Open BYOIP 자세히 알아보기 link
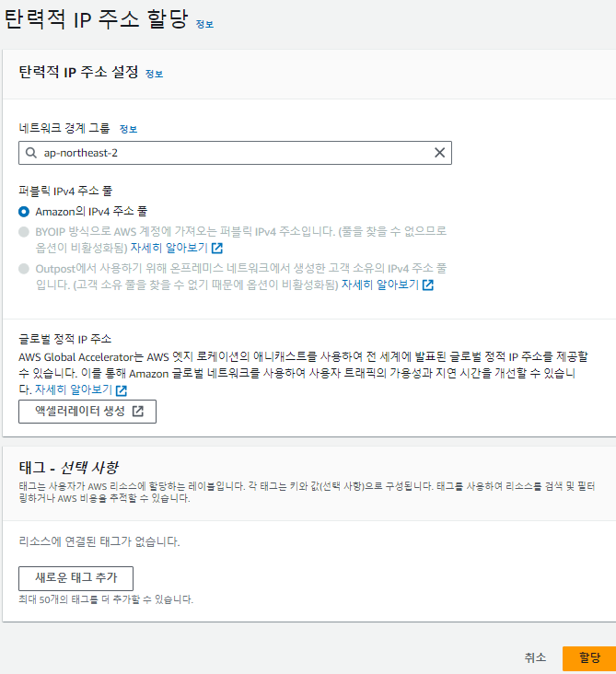Image resolution: width=616 pixels, height=674 pixels. click(x=169, y=248)
